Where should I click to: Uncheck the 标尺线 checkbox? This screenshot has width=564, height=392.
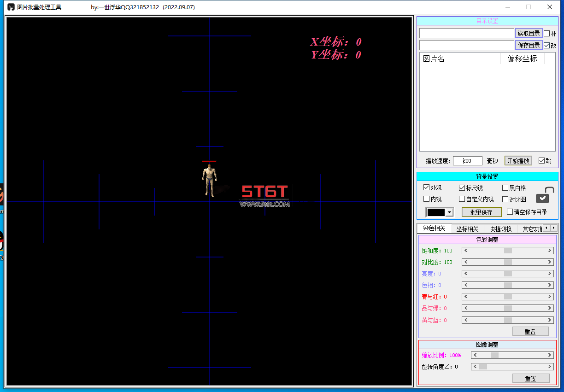462,187
